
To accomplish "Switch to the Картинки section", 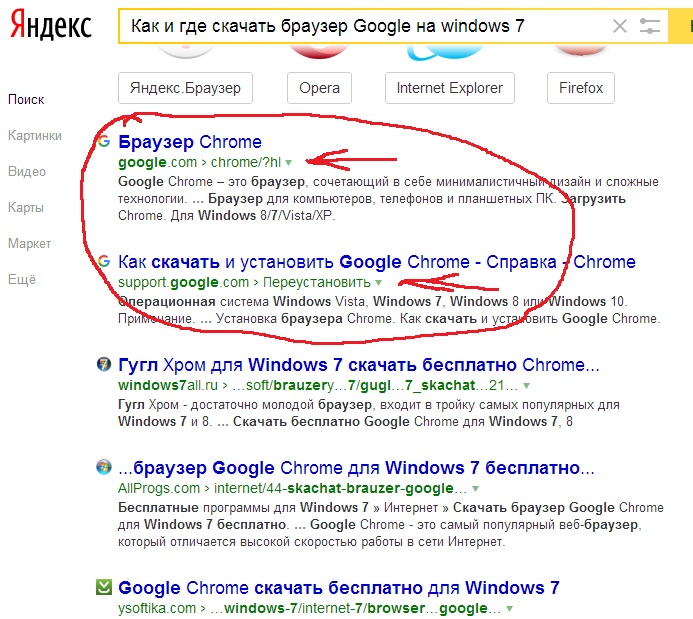I will (35, 135).
